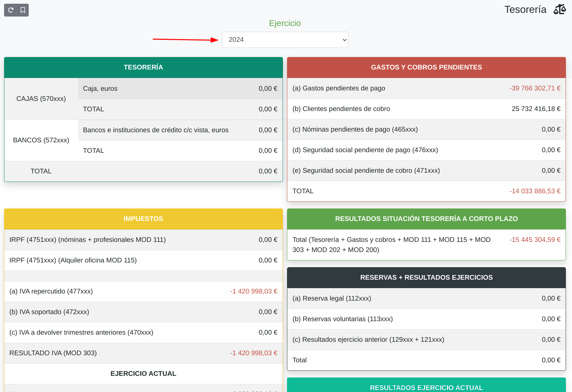Click the 25 732 416,18 € amount
572x392 pixels.
pyautogui.click(x=536, y=109)
